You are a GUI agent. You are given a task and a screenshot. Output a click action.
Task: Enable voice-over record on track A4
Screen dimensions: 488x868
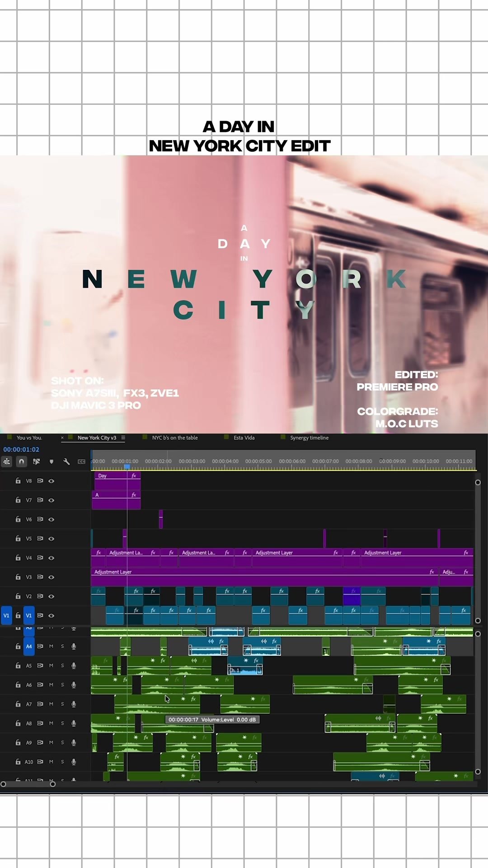click(74, 646)
